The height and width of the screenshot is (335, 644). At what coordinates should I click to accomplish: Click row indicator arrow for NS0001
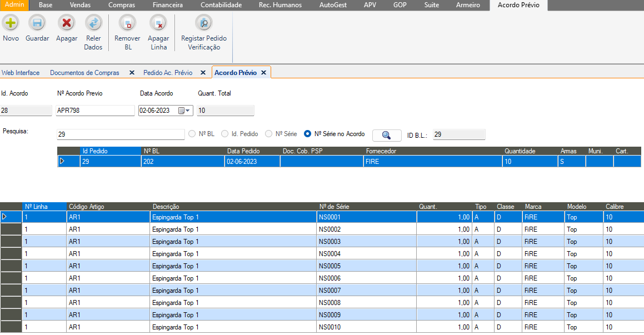pyautogui.click(x=5, y=217)
